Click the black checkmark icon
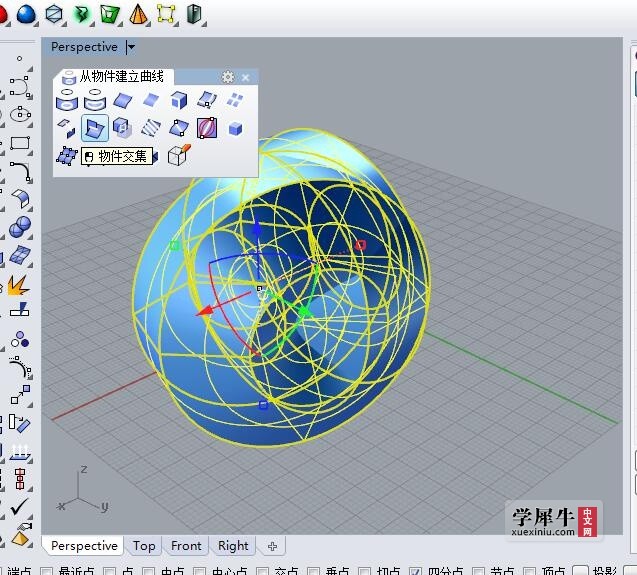The image size is (637, 575). coord(19,506)
